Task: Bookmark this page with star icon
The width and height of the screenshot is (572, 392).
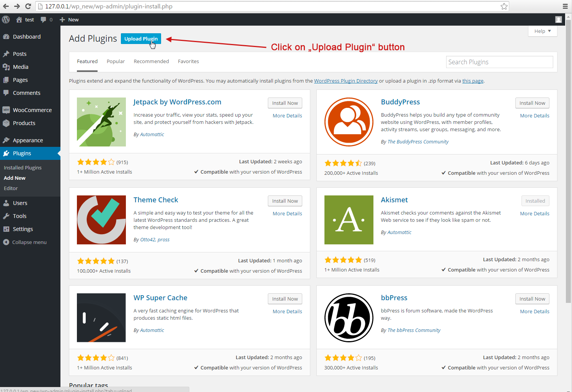Action: 504,6
